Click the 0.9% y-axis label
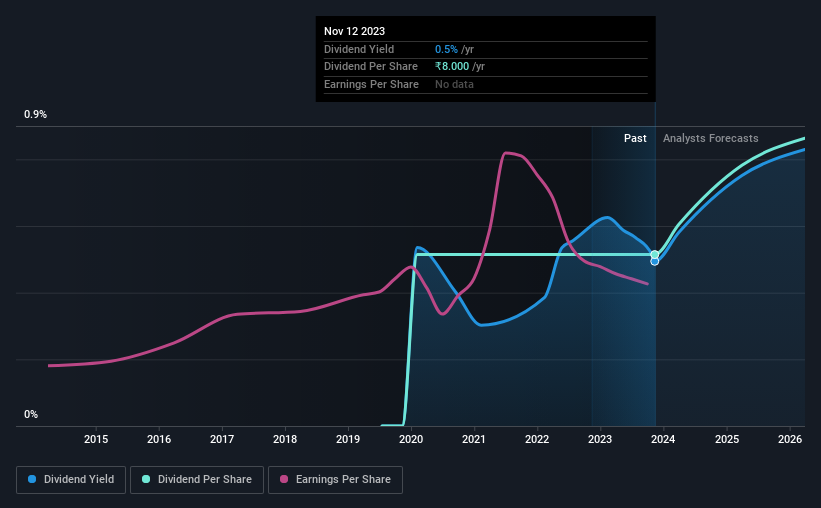Screen dimensions: 821x508 (x=35, y=114)
